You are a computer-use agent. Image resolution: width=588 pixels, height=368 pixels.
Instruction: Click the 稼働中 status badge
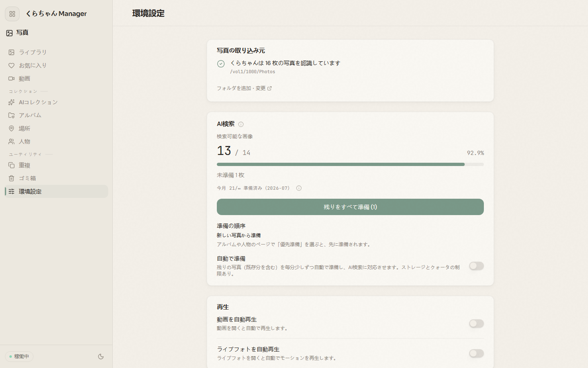pyautogui.click(x=19, y=357)
